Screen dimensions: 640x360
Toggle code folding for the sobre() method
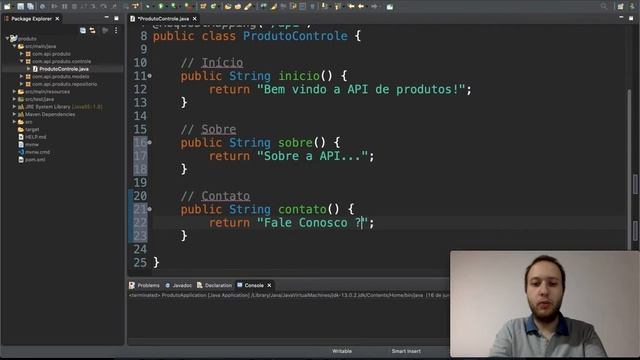click(x=150, y=142)
